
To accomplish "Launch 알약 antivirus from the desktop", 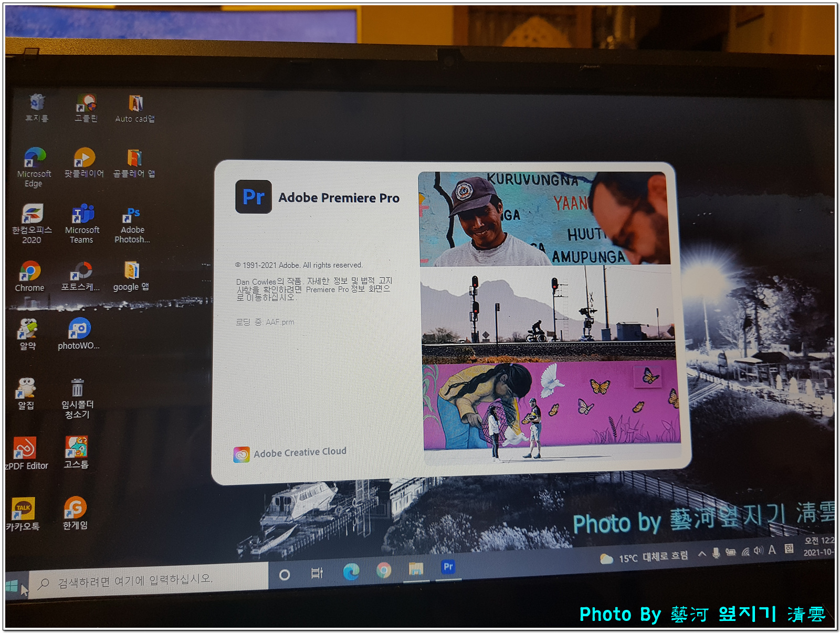I will click(28, 334).
